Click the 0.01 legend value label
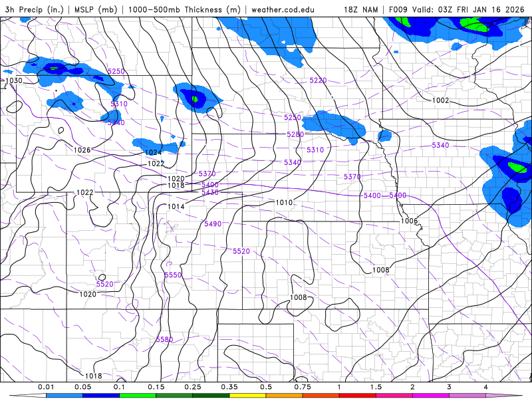Viewport: 532px width, 399px height. click(x=46, y=387)
